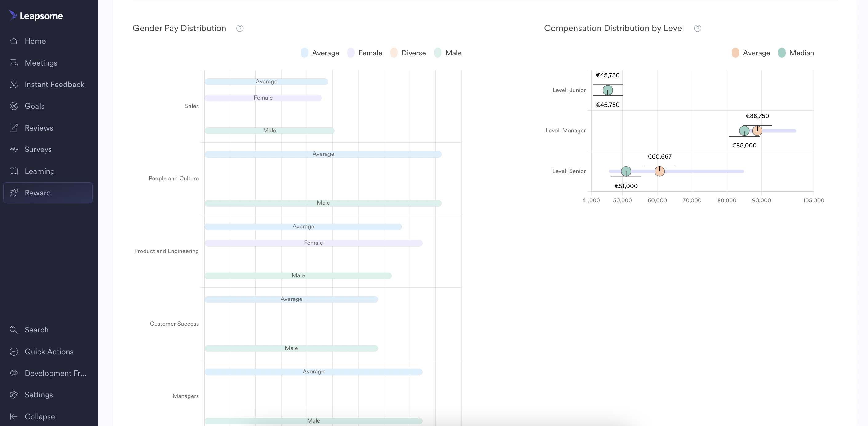The height and width of the screenshot is (426, 868).
Task: Select the Meetings calendar icon
Action: click(x=14, y=63)
